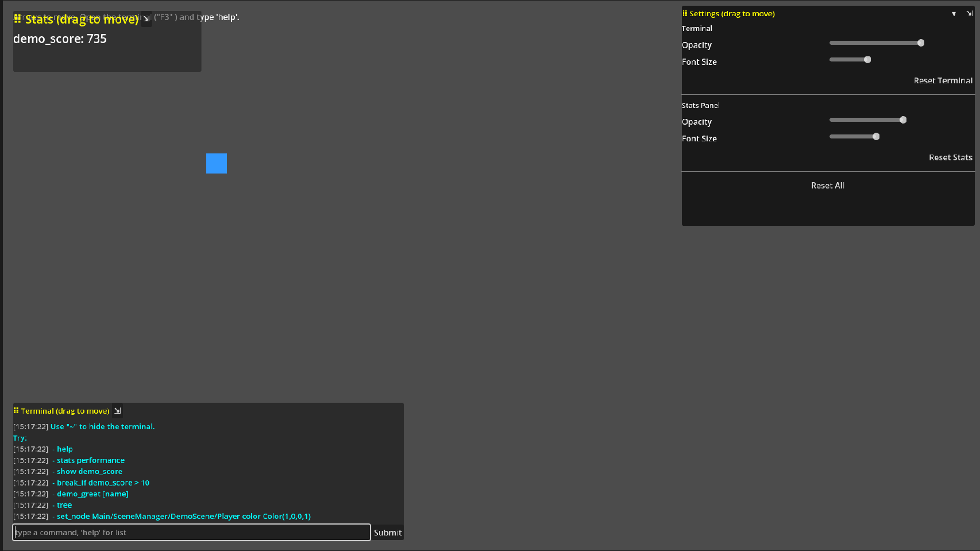Click the Settings panel resize arrow icon
The width and height of the screenshot is (980, 551).
click(969, 14)
